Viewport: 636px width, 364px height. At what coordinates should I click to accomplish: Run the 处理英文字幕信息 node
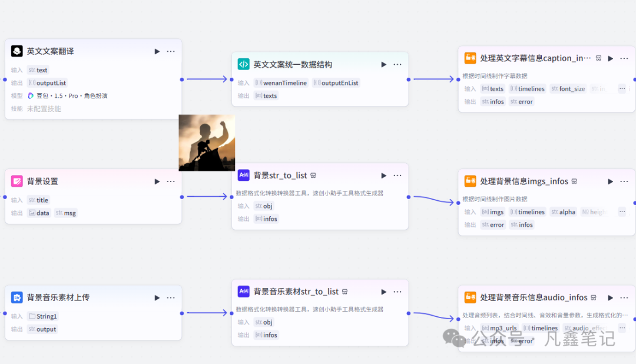[x=611, y=58]
